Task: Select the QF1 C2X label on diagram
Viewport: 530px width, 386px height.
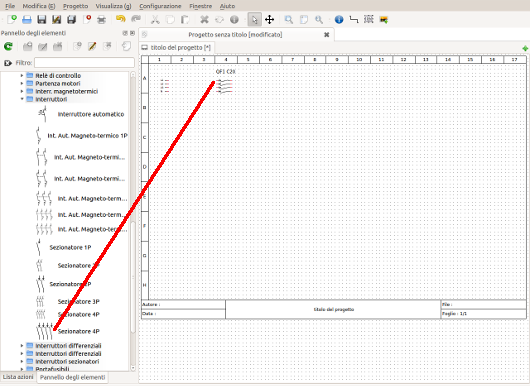Action: tap(226, 72)
